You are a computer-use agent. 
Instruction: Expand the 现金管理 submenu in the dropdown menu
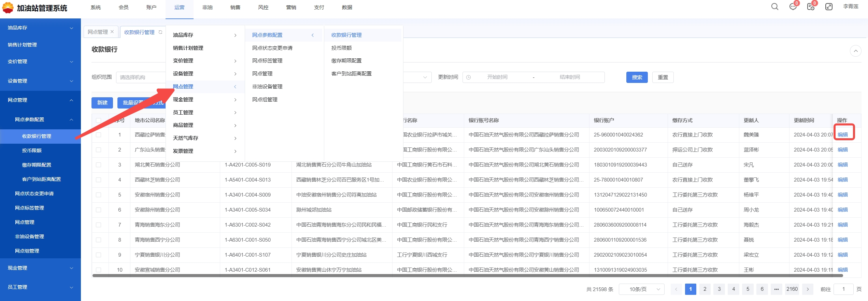coord(205,100)
